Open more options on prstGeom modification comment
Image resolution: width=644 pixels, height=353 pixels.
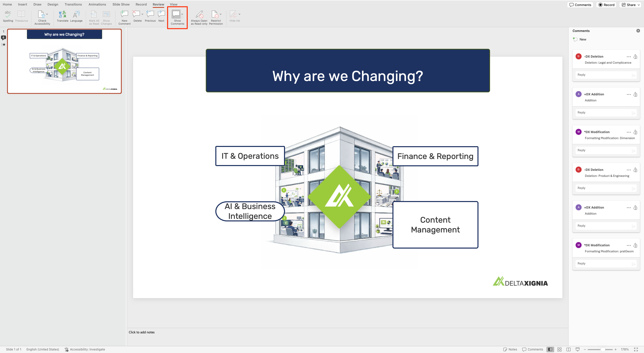coord(629,245)
